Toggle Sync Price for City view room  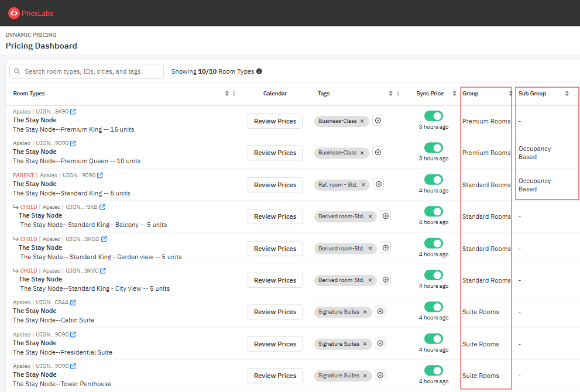(434, 275)
